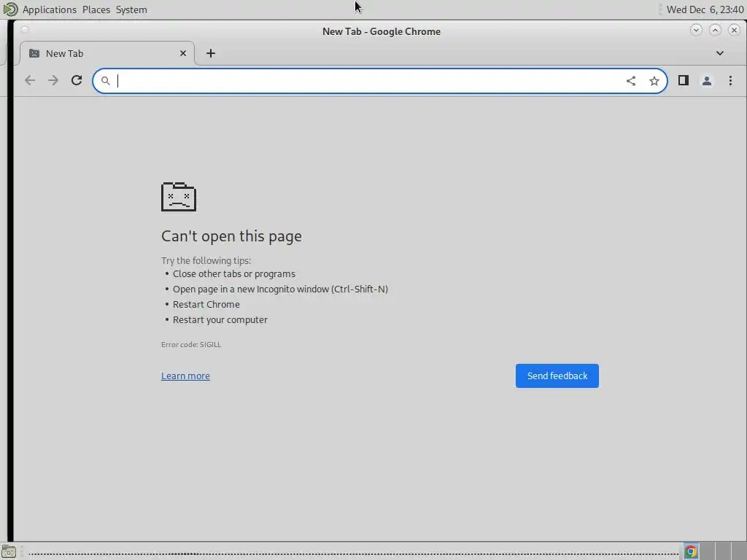Open the window menu circle in title bar
Screen dimensions: 747x560
[25, 30]
